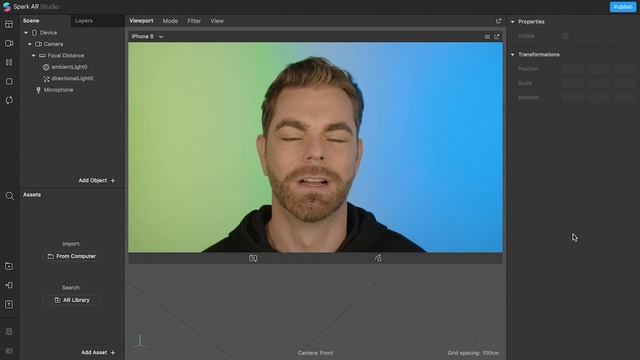Pop out the viewport with the top-right arrow icon
The image size is (640, 360).
[x=498, y=21]
